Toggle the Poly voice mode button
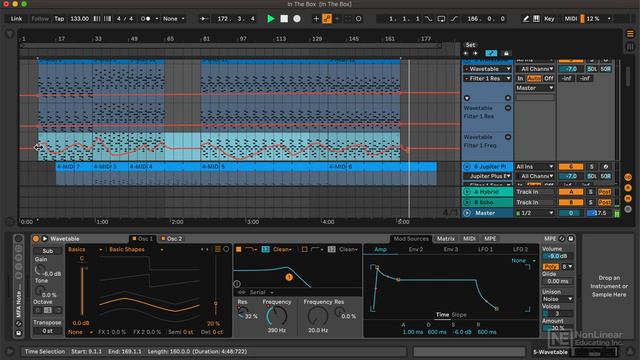The image size is (640, 360). coord(551,267)
